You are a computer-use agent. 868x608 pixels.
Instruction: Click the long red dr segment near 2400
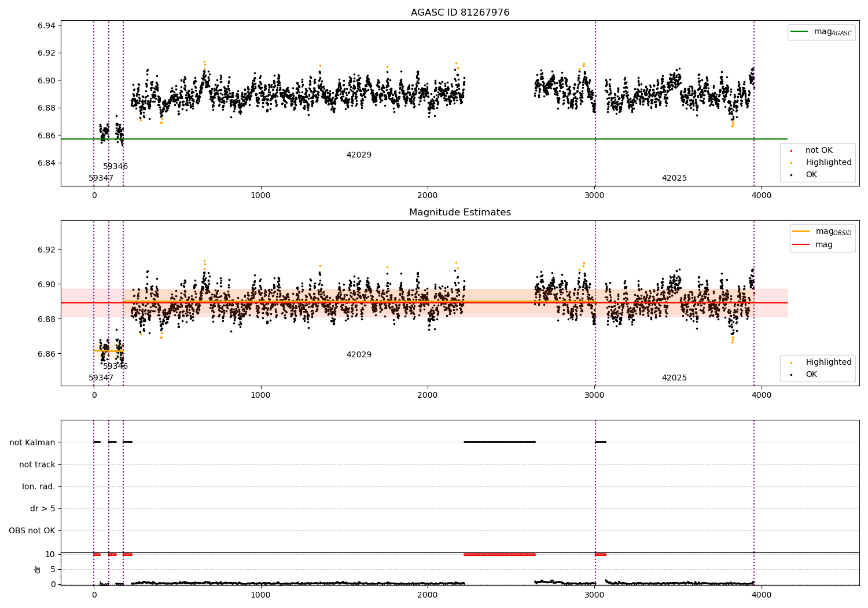point(499,555)
